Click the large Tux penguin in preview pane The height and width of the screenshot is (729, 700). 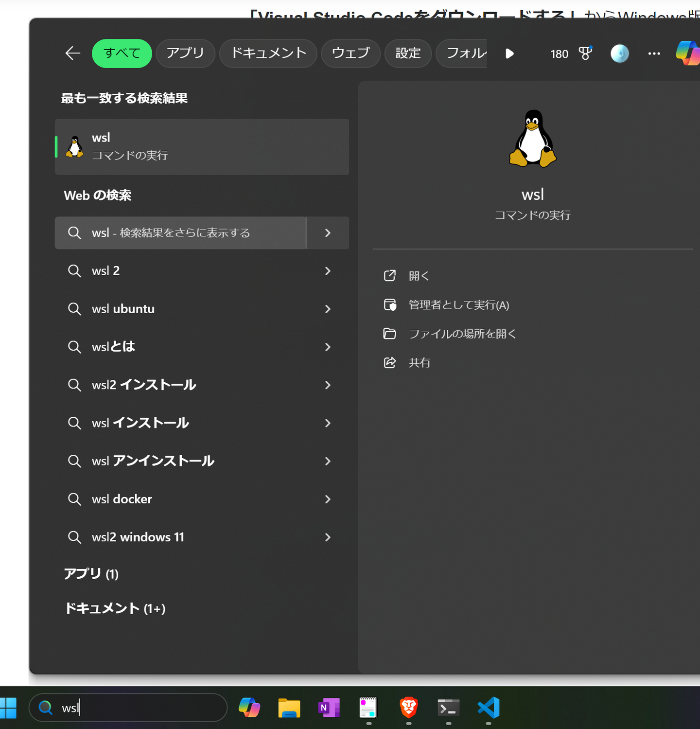pos(533,139)
